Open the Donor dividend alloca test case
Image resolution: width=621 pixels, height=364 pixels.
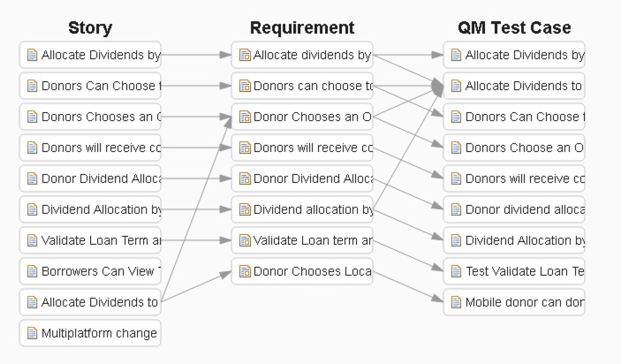[523, 209]
